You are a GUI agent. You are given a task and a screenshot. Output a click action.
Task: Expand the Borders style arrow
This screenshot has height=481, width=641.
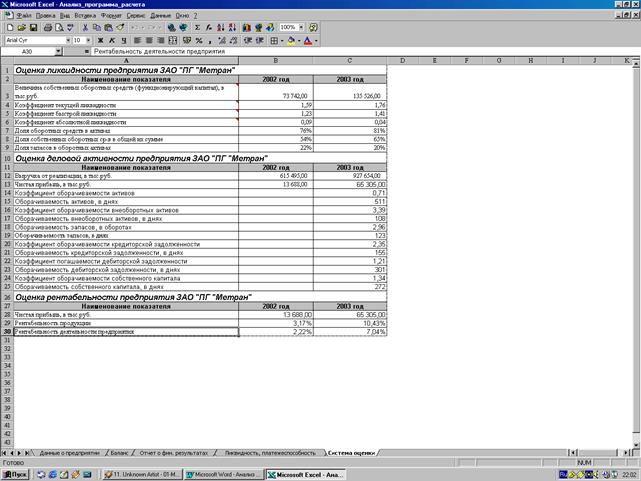282,40
